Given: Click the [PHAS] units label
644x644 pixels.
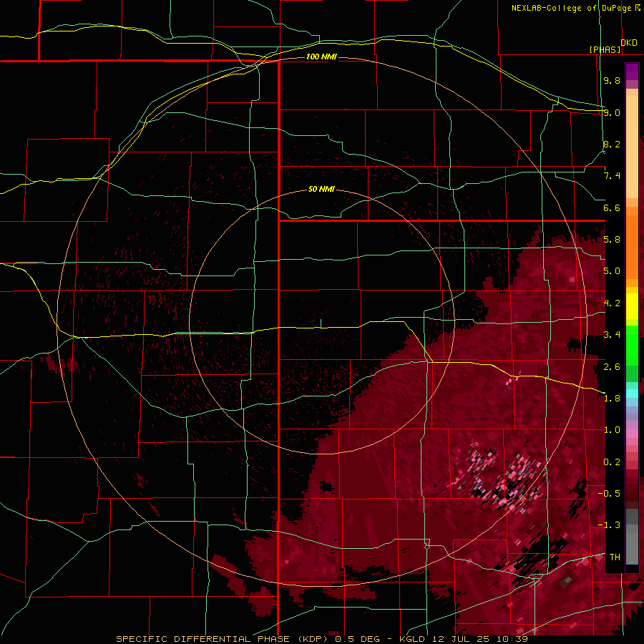Looking at the screenshot, I should (x=605, y=49).
